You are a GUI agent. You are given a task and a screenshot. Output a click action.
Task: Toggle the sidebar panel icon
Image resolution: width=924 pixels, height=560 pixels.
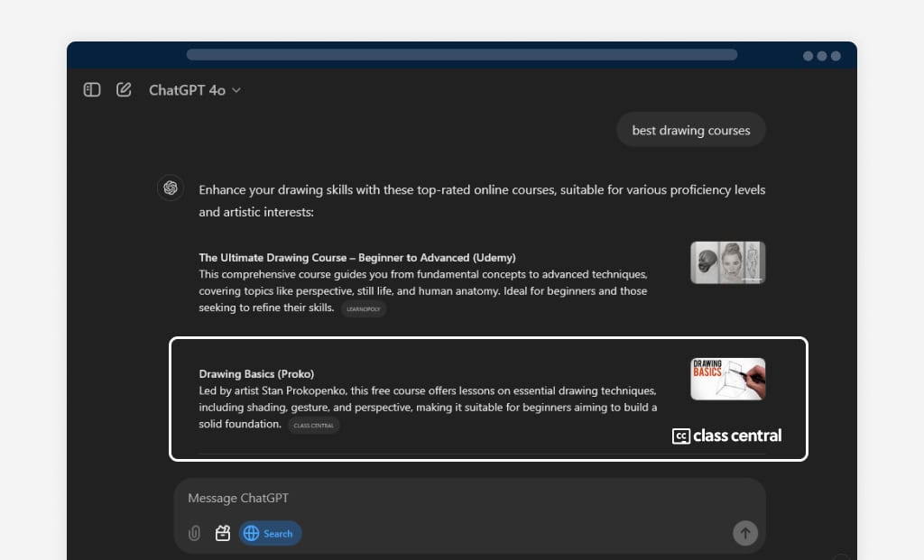[92, 89]
